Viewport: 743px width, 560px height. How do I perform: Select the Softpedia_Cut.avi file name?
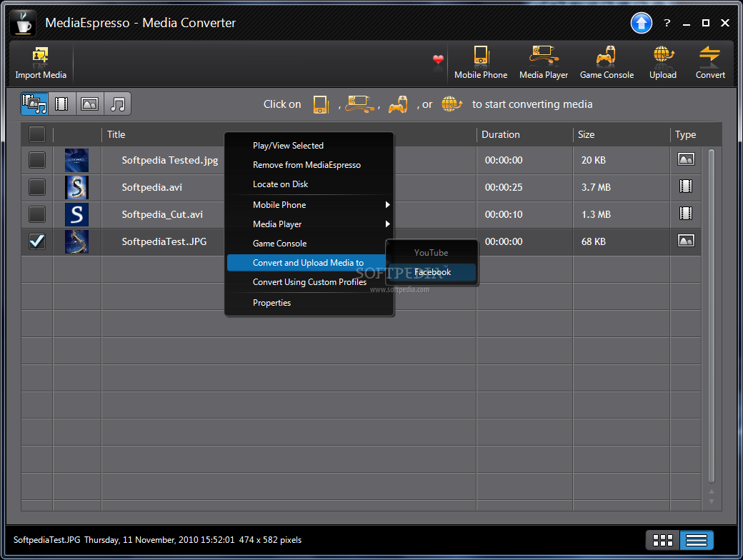click(162, 214)
